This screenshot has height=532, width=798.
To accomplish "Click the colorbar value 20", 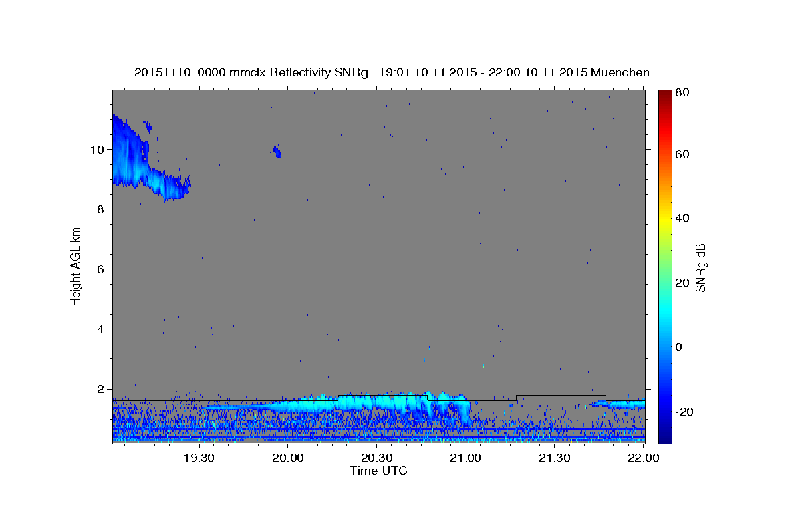I will click(x=682, y=283).
